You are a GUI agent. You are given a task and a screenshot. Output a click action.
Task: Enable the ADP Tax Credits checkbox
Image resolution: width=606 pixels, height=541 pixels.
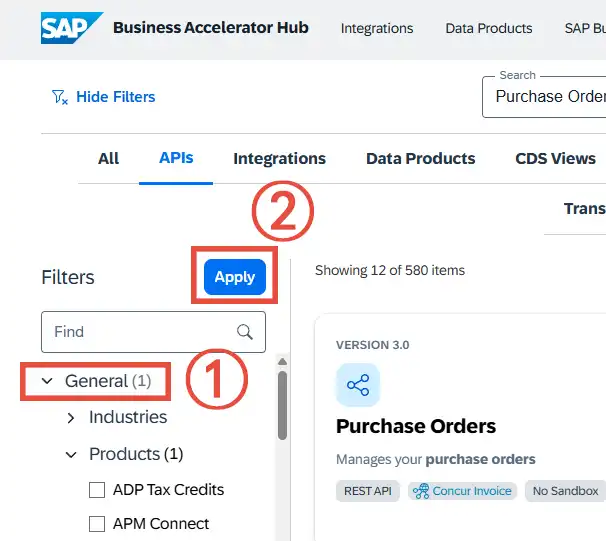97,490
